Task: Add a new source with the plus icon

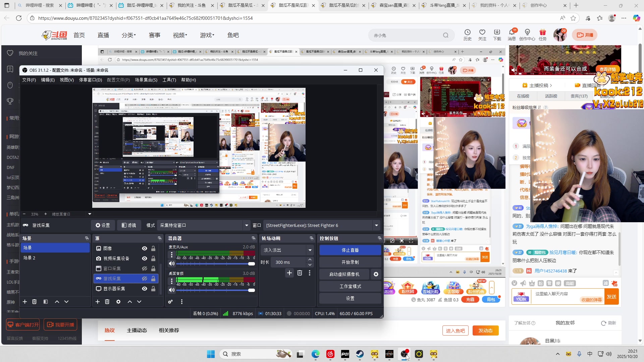Action: [98, 302]
